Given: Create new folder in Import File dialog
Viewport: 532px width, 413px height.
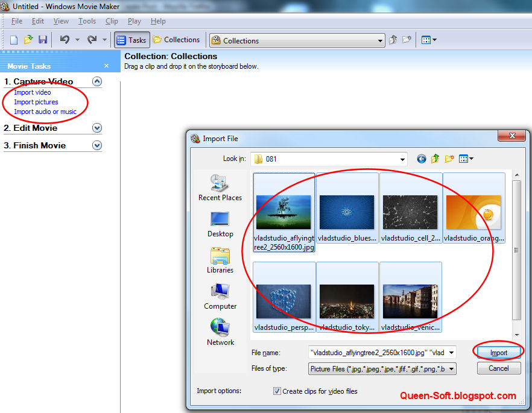Looking at the screenshot, I should point(449,159).
